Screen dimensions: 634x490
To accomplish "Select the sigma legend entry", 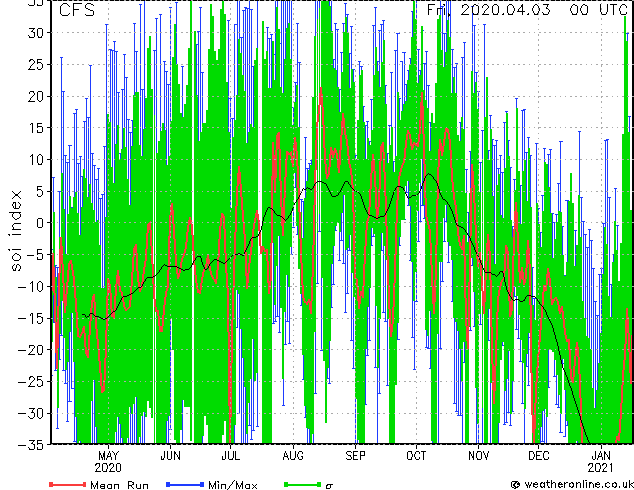I will point(309,484).
